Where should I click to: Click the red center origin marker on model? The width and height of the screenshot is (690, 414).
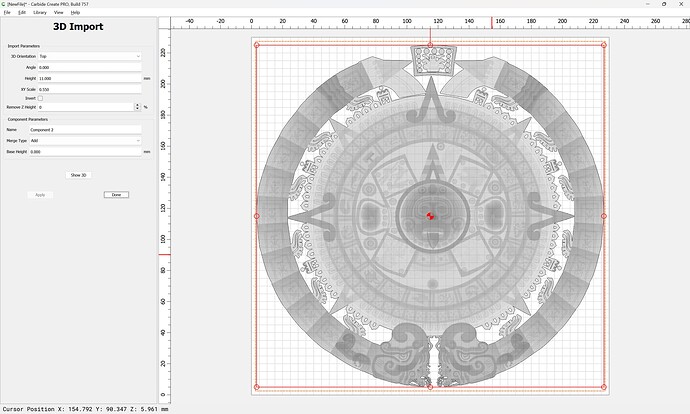430,216
